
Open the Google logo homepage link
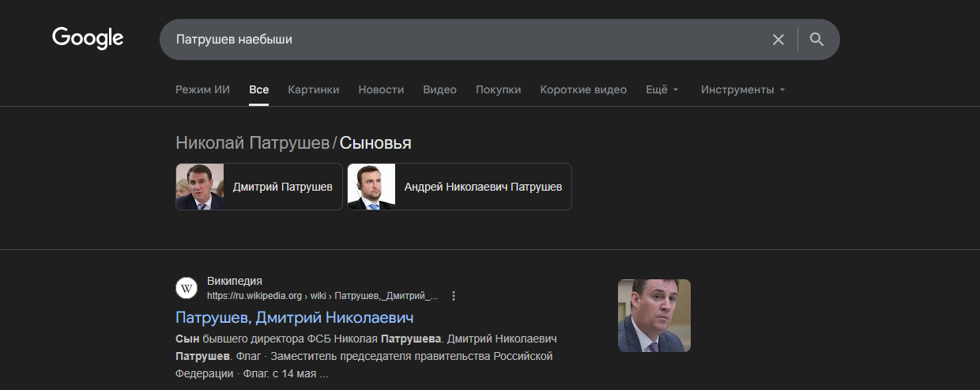click(88, 38)
